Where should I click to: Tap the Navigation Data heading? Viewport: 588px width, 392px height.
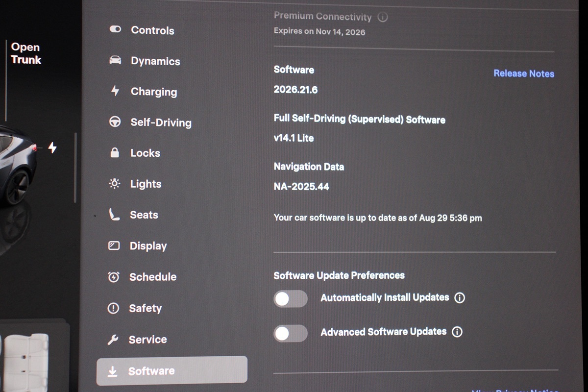[x=309, y=167]
